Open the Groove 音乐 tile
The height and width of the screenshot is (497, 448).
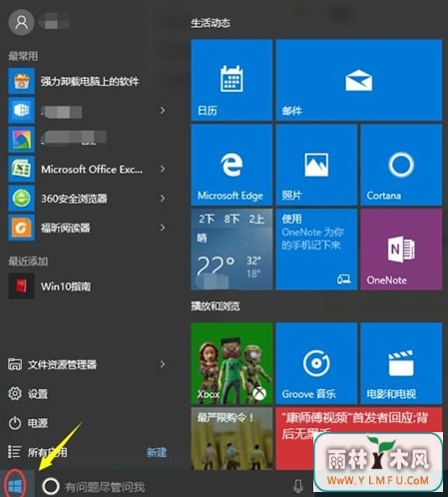coord(316,363)
